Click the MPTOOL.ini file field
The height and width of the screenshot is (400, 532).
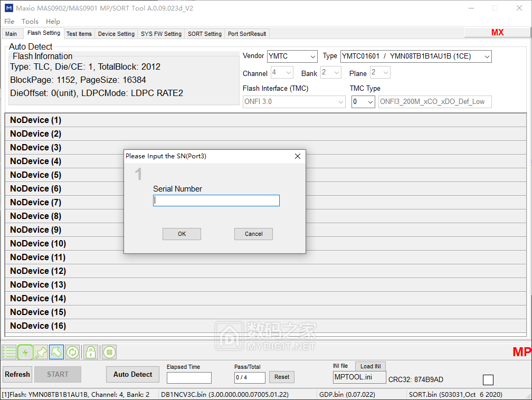tap(359, 377)
